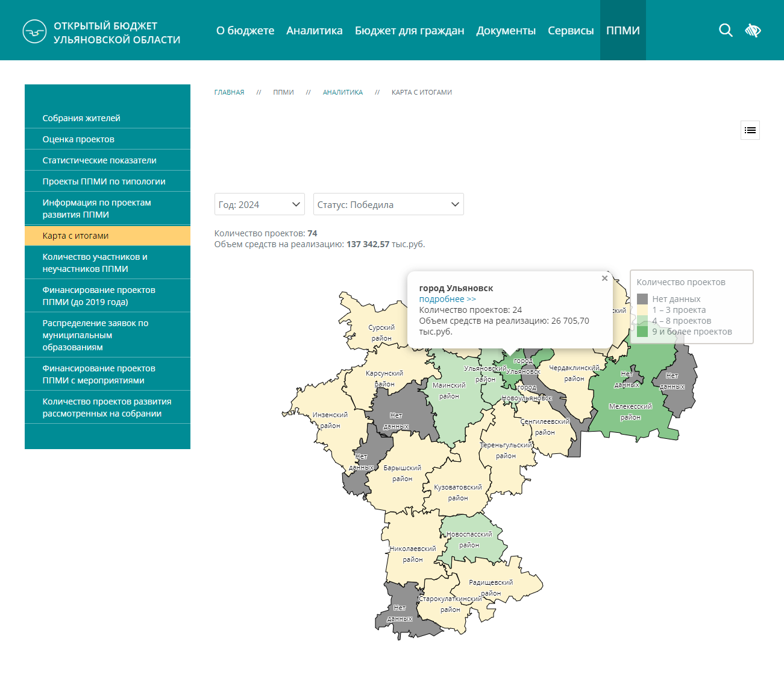This screenshot has height=680, width=784.
Task: Go to ГЛАВНАЯ breadcrumb link
Action: 229,92
